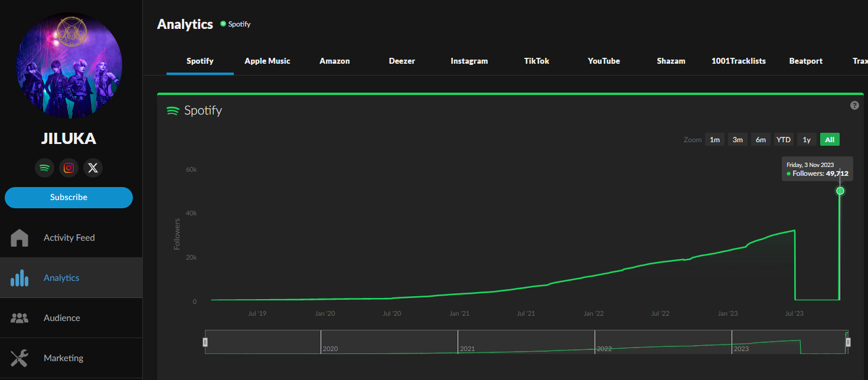Set chart zoom to 1y
Image resolution: width=868 pixels, height=380 pixels.
[x=807, y=140]
